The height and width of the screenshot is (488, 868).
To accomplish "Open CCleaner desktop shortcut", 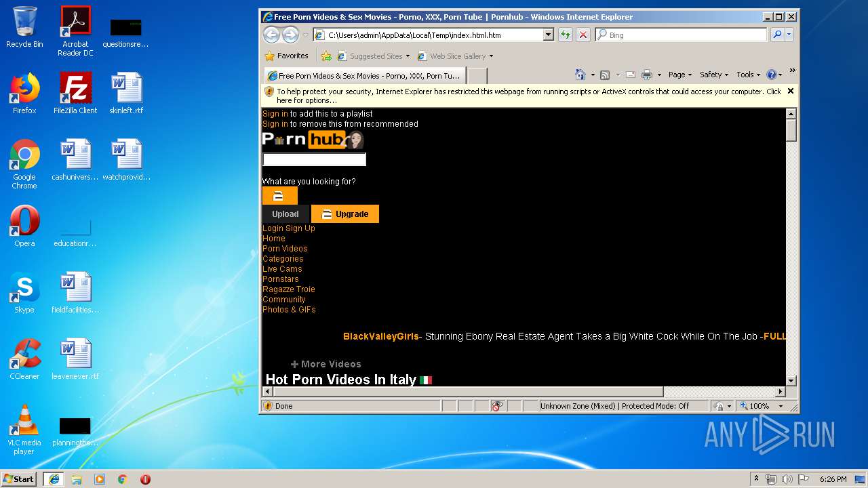I will (24, 359).
